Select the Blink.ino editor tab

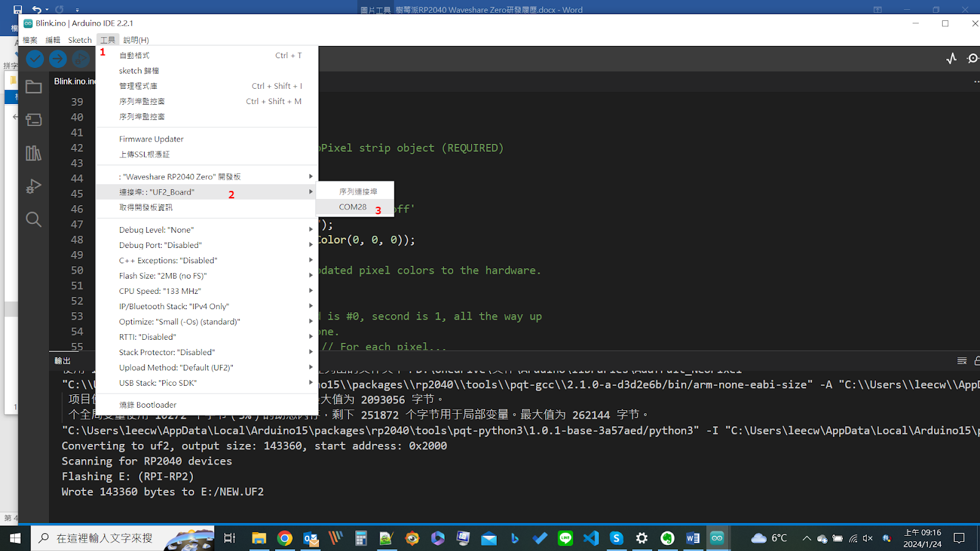(x=74, y=81)
